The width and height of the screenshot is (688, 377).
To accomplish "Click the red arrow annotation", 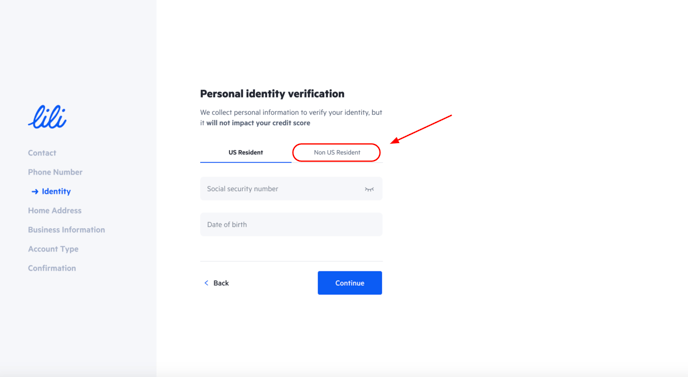I will (421, 129).
